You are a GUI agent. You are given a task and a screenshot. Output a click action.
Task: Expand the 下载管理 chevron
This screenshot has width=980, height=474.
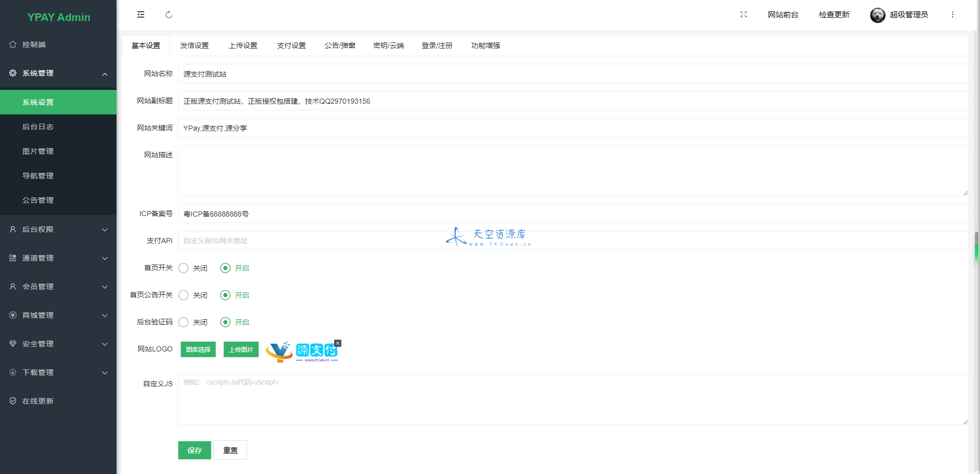coord(105,373)
